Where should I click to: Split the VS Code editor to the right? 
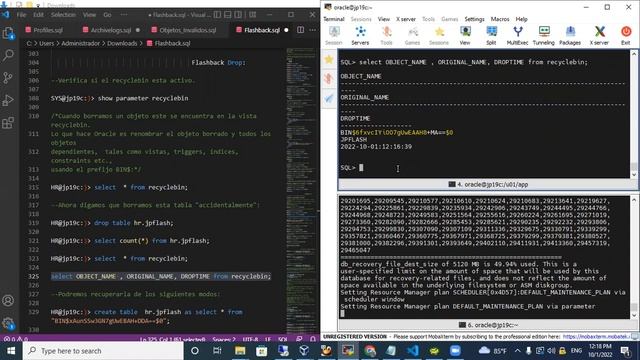(x=300, y=30)
